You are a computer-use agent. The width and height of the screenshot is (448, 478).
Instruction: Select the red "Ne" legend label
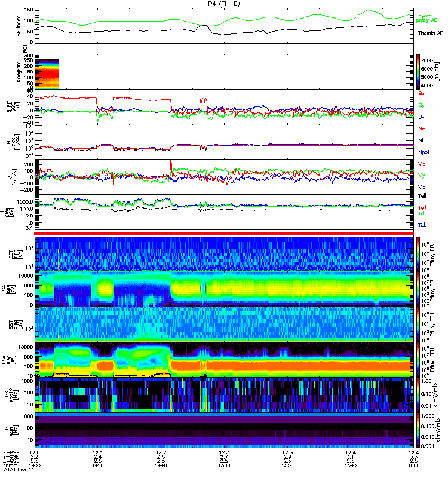click(422, 128)
